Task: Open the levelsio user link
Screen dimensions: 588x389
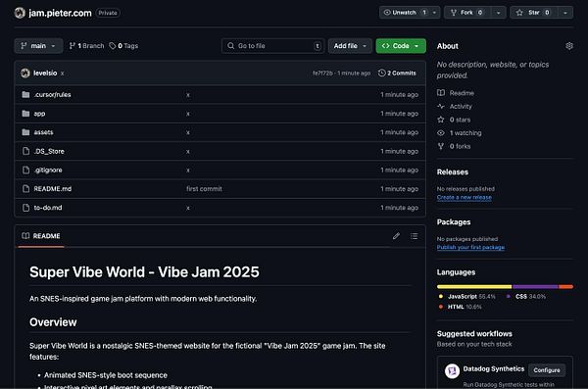Action: (45, 73)
